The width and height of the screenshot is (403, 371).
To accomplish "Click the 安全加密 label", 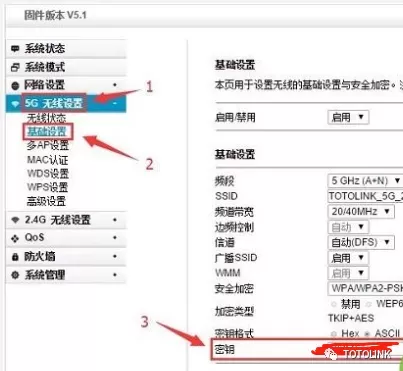I will 234,289.
